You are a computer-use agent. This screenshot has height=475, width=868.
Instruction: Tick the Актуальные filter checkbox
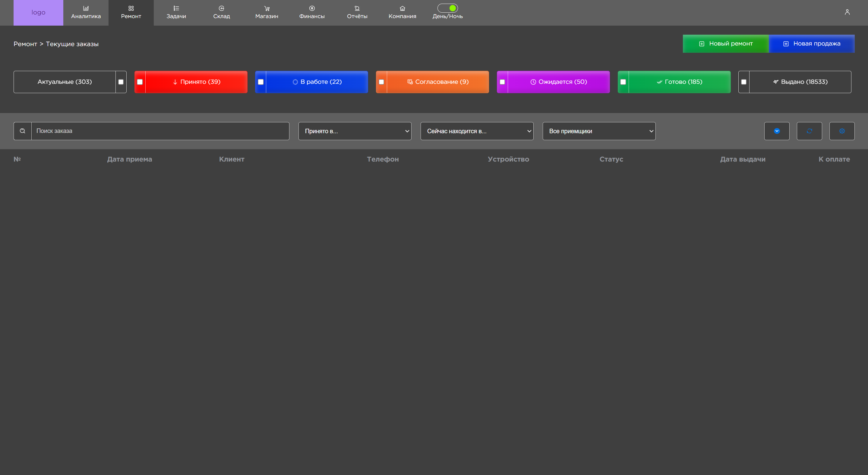coord(121,82)
